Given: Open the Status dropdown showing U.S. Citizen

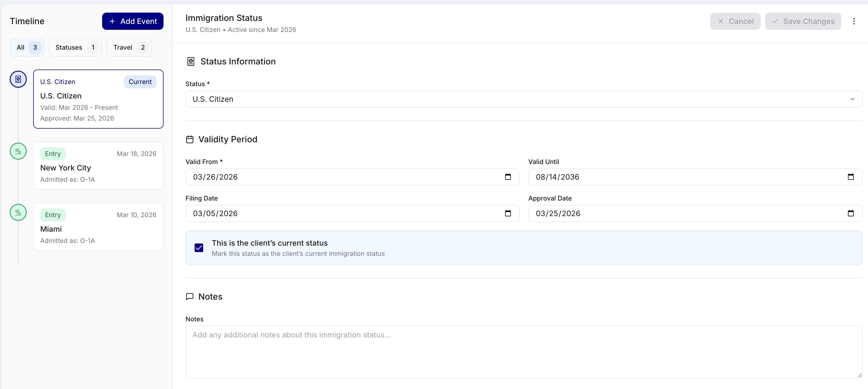Looking at the screenshot, I should click(x=852, y=99).
